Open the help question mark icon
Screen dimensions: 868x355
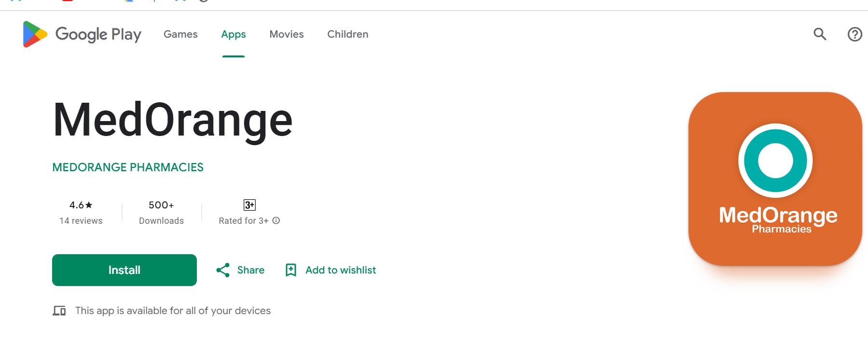854,34
